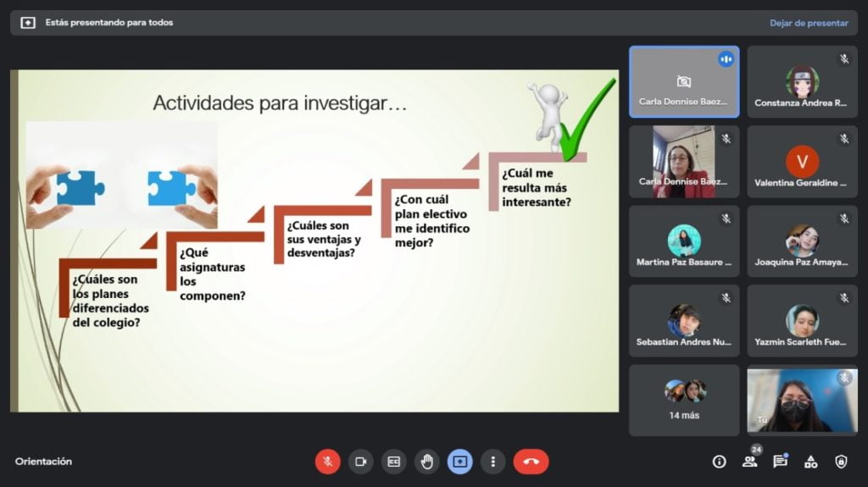Show the participants list with 24 people
Image resolution: width=868 pixels, height=487 pixels.
pos(749,462)
